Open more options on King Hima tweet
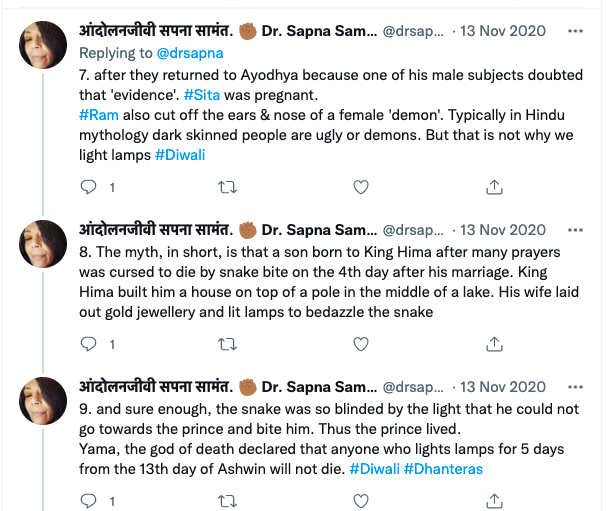 point(574,230)
